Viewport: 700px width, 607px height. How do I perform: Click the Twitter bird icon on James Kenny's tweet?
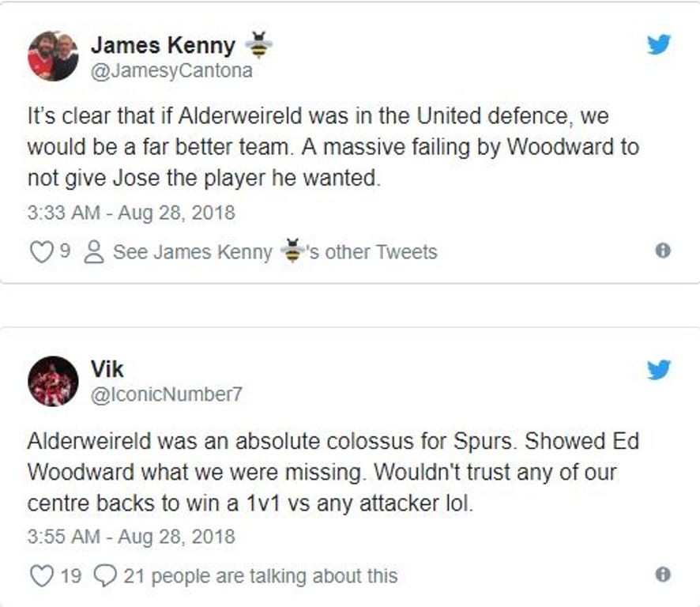[x=658, y=45]
